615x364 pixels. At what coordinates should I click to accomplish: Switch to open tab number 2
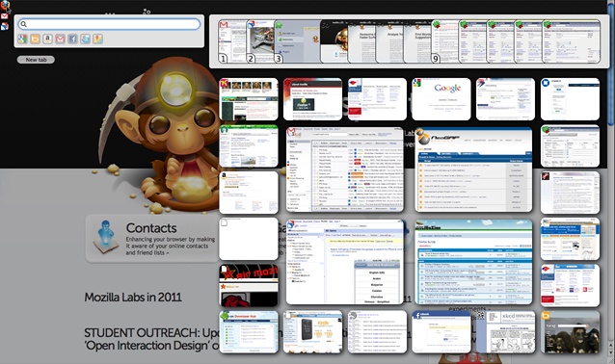point(260,41)
